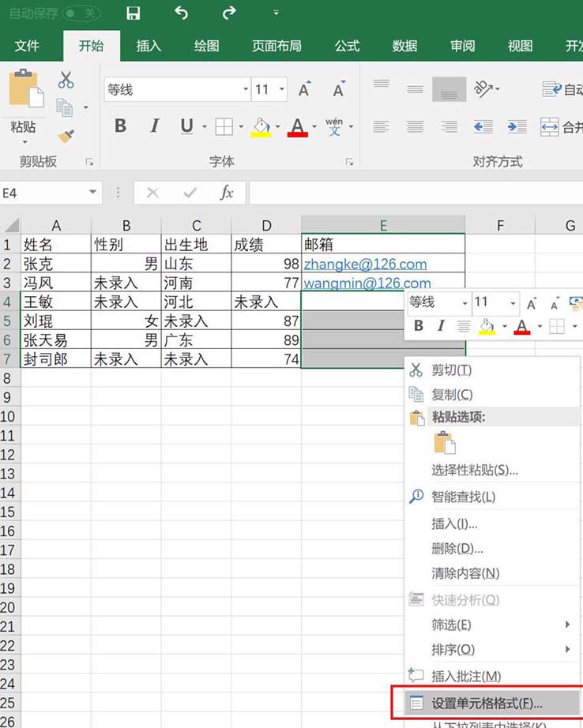Image resolution: width=583 pixels, height=728 pixels.
Task: Click the text orientation icon
Action: tap(483, 88)
